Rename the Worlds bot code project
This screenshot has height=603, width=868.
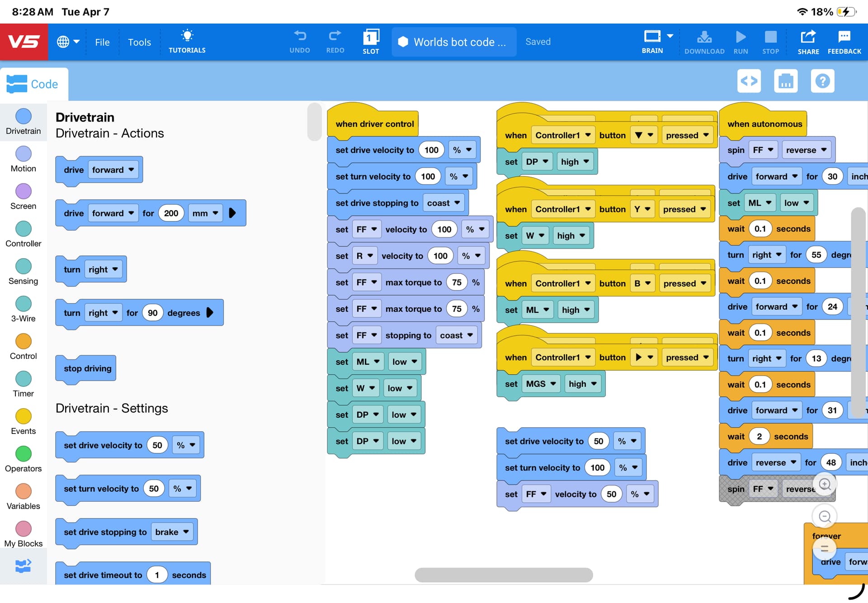coord(454,42)
